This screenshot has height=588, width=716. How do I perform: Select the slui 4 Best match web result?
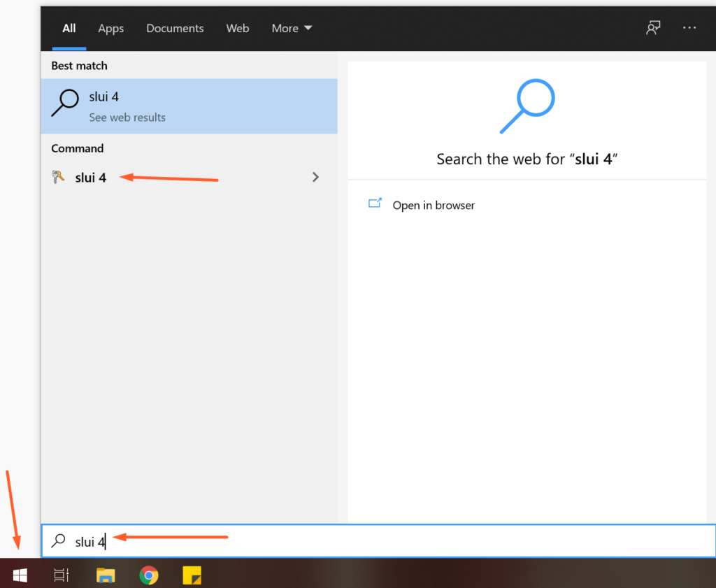189,106
